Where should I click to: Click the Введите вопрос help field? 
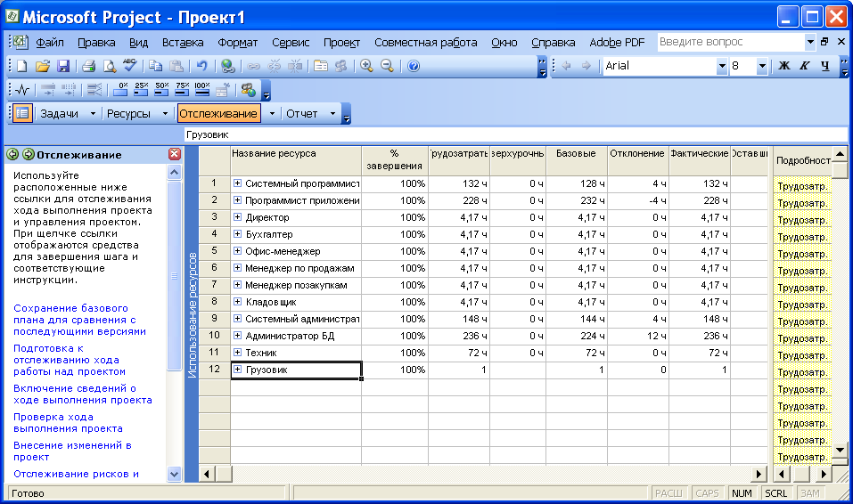[730, 42]
